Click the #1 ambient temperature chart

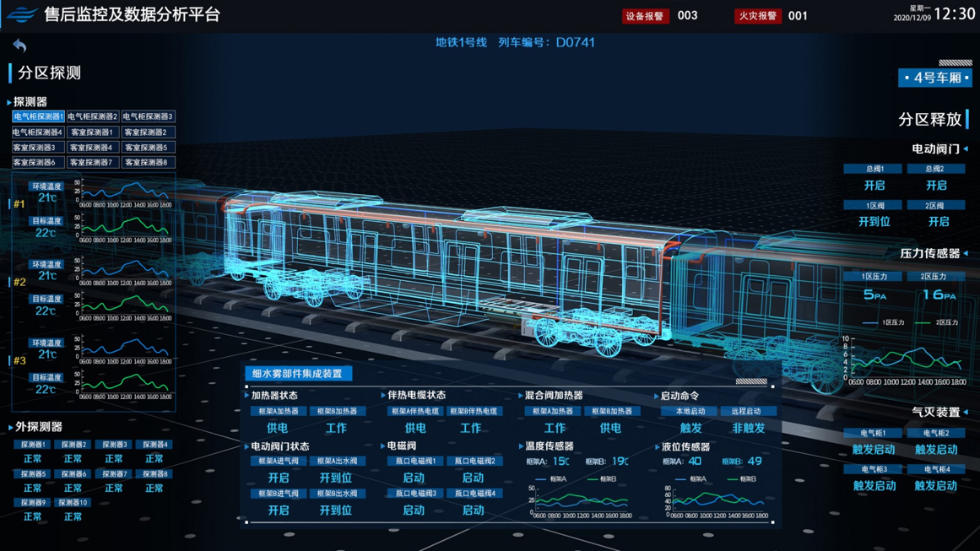coord(125,192)
